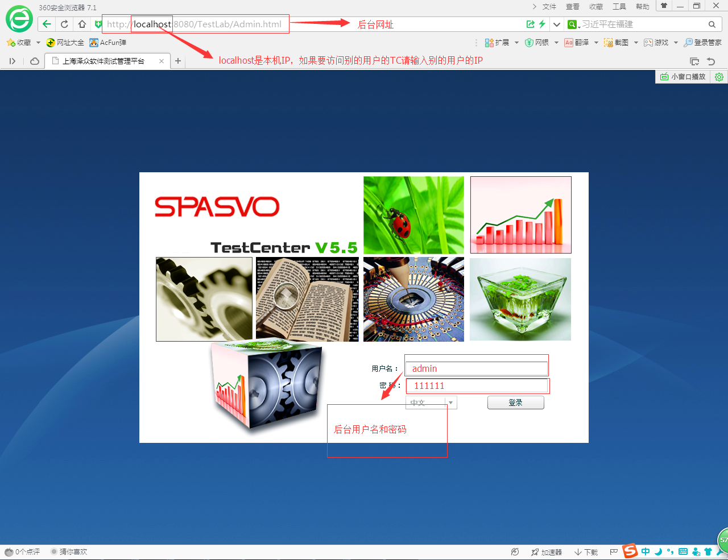Image resolution: width=728 pixels, height=560 pixels.
Task: Click 猜你喜欢 in the status bar
Action: (x=69, y=552)
